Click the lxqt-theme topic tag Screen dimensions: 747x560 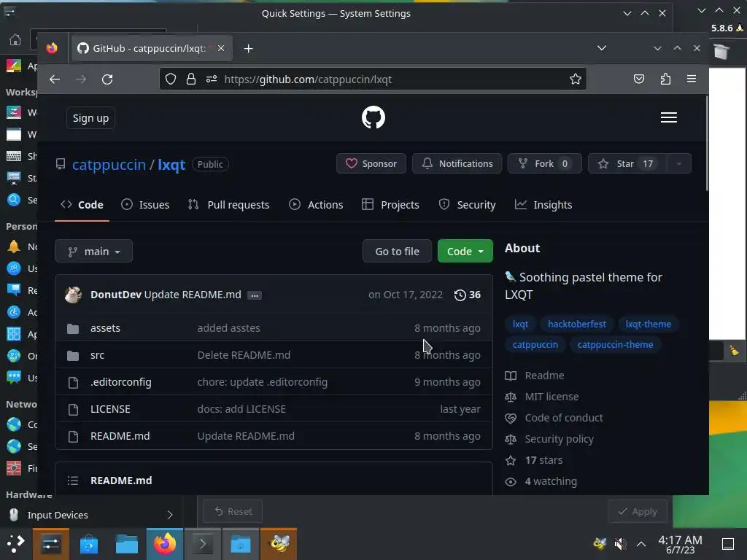point(648,324)
